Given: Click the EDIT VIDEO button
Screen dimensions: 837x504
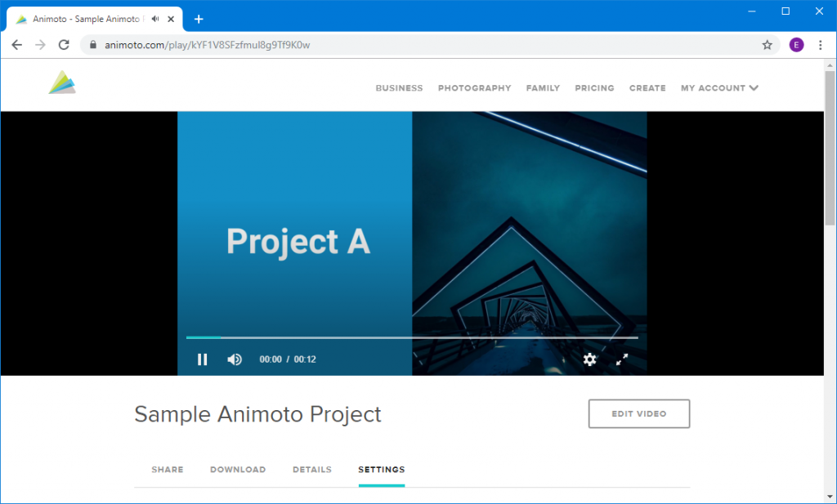Looking at the screenshot, I should [638, 413].
